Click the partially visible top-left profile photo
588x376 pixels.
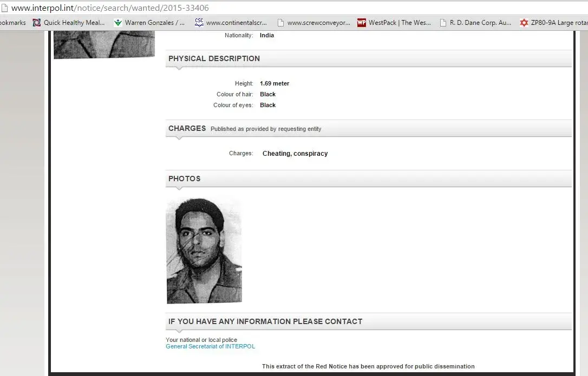click(104, 44)
